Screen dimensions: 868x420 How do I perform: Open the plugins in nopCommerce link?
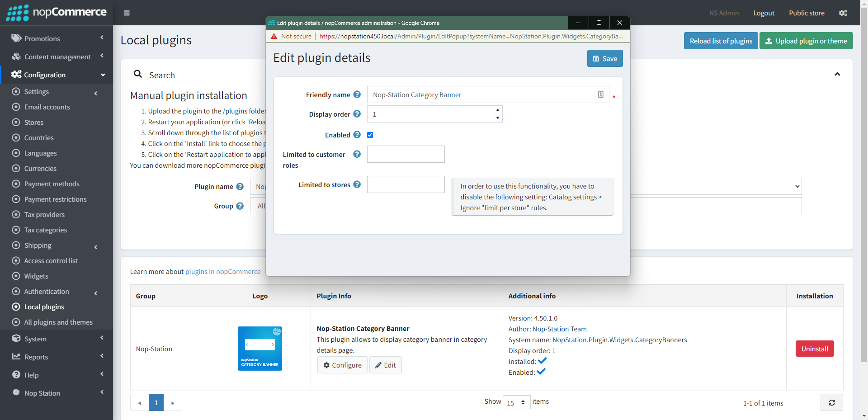[x=223, y=271]
